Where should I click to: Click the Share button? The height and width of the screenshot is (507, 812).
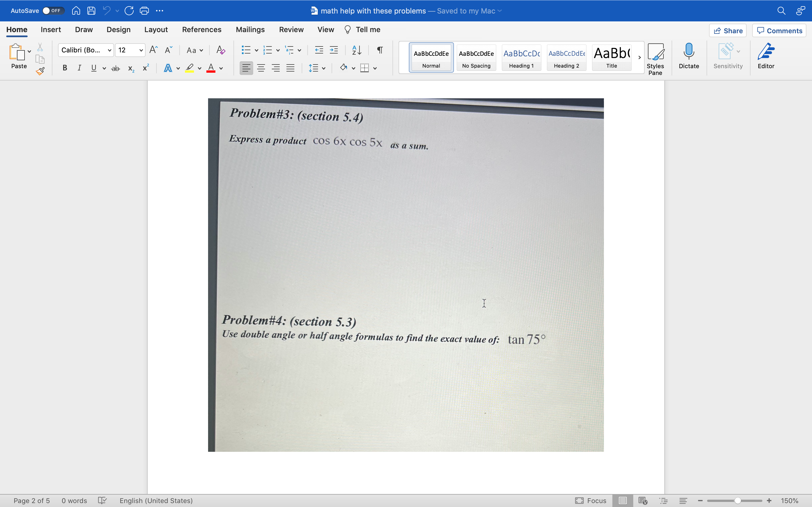click(727, 30)
